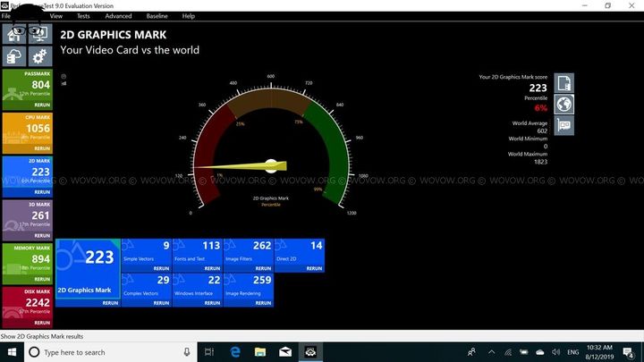The height and width of the screenshot is (362, 644).
Task: Click the cloud upload baseline icon
Action: 15,56
